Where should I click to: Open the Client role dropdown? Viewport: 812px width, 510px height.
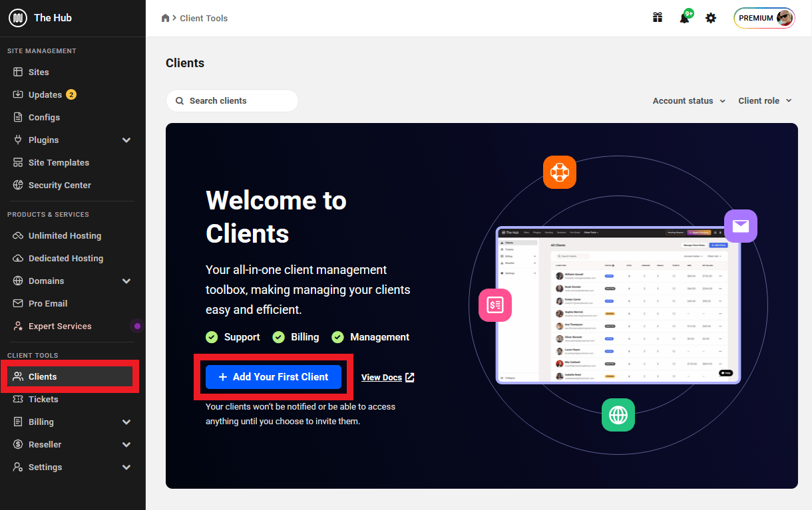coord(765,100)
